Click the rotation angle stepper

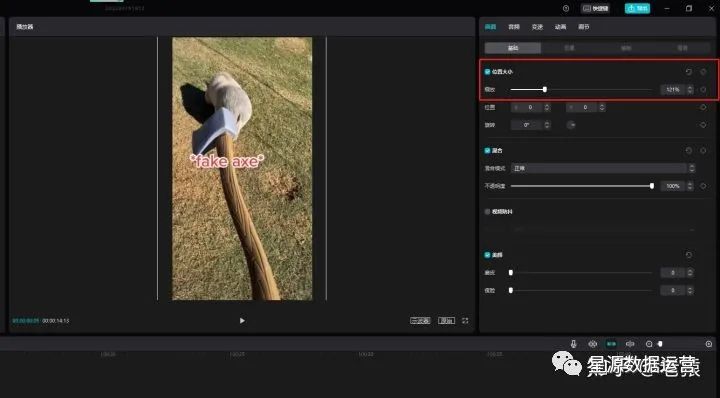547,125
